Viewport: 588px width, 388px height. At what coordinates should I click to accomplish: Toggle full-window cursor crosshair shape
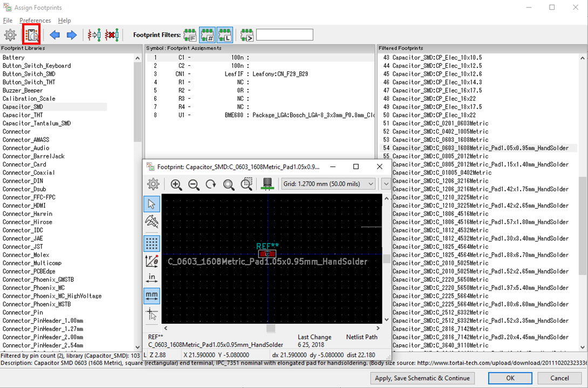(152, 314)
